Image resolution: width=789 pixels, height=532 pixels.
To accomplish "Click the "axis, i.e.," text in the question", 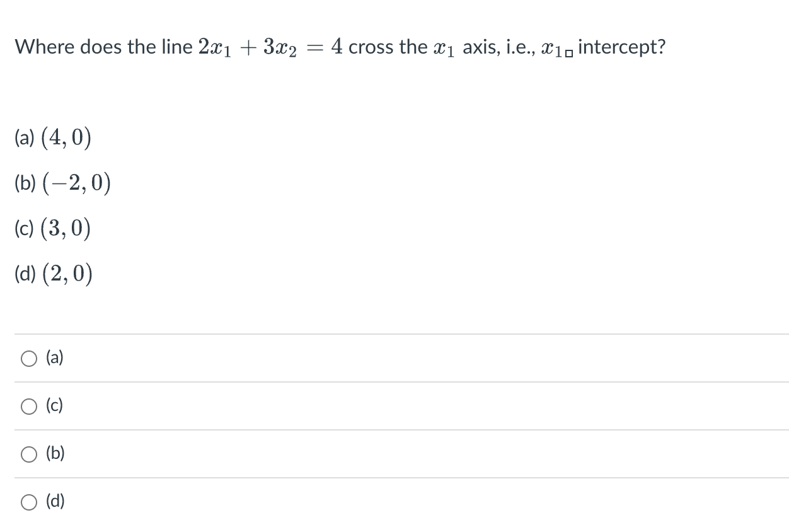I will [502, 48].
